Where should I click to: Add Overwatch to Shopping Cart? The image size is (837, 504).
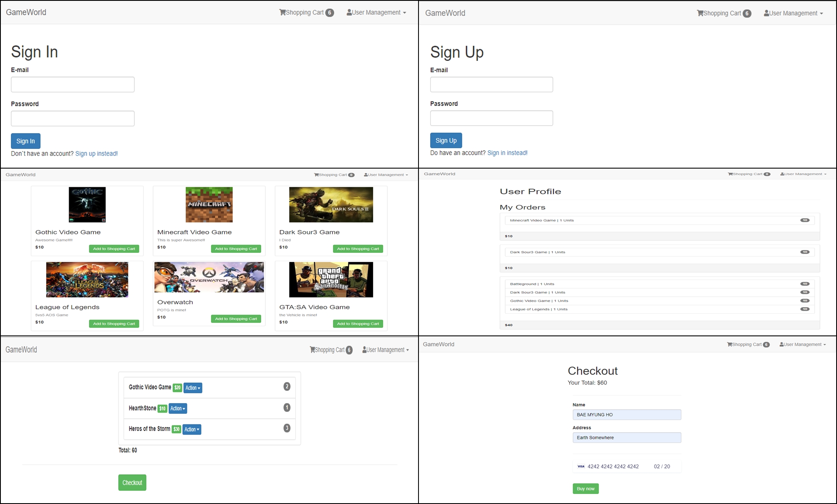pyautogui.click(x=236, y=318)
